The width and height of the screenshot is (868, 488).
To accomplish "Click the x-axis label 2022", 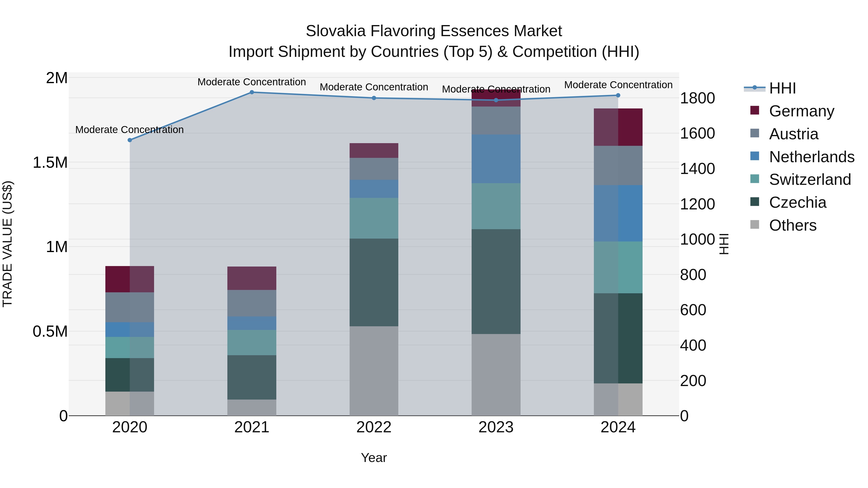I will click(x=374, y=427).
